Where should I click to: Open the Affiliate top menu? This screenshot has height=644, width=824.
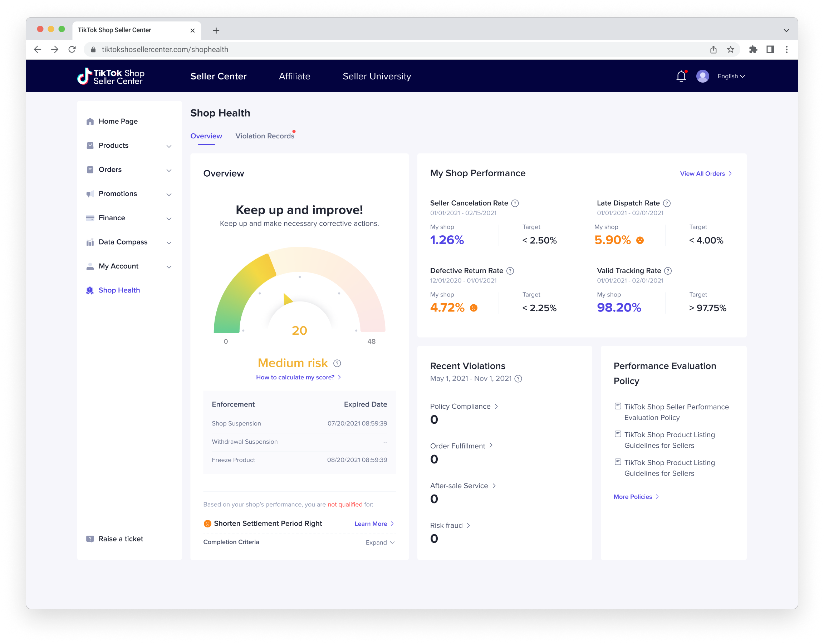[x=294, y=76]
